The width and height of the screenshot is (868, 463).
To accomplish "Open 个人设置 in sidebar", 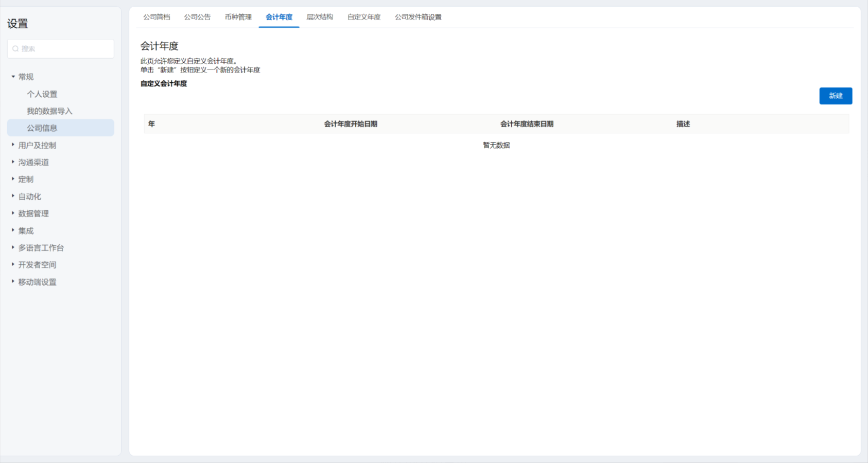I will point(42,94).
